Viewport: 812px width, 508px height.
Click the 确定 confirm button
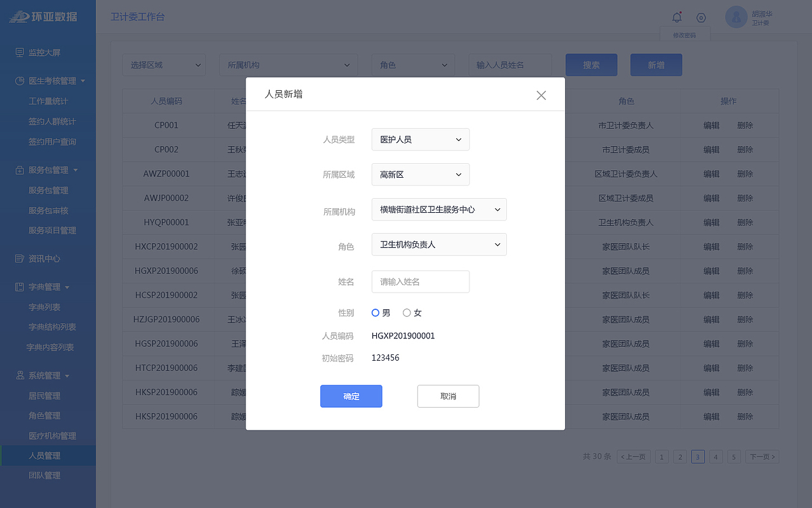351,396
